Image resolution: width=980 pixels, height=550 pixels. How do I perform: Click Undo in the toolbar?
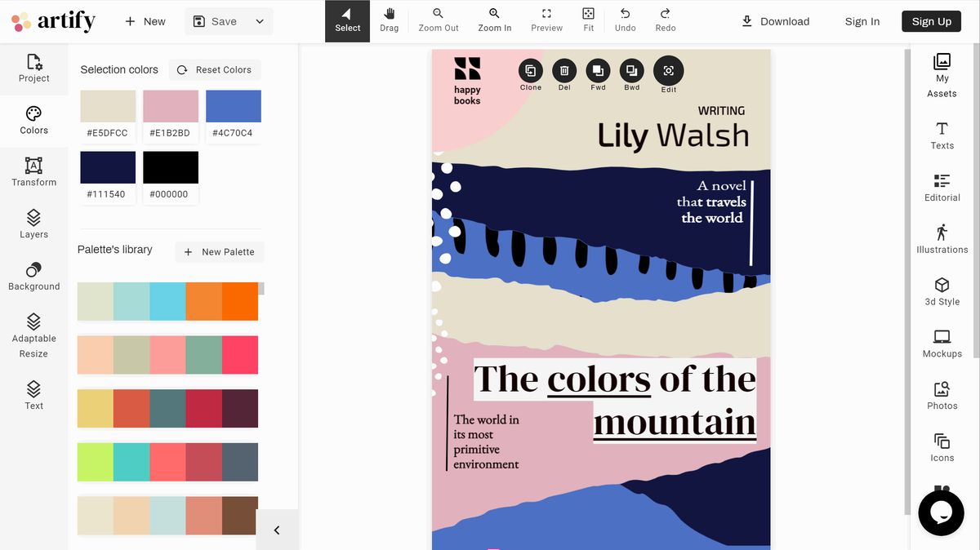click(625, 20)
